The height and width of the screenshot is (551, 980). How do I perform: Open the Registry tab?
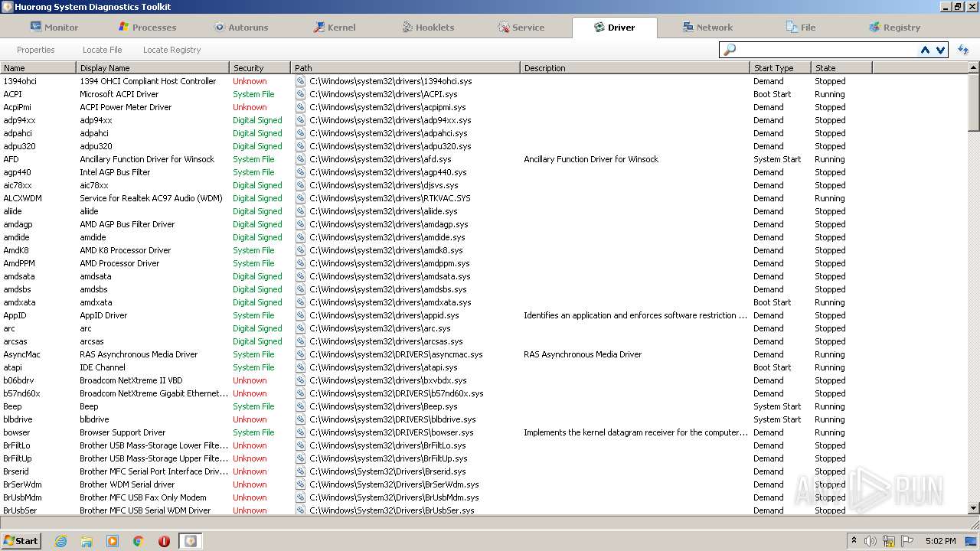pos(894,27)
